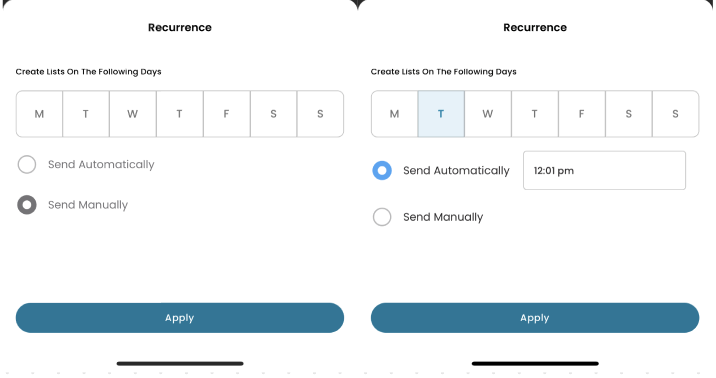Select Thursday in the right panel day picker
This screenshot has height=378, width=716.
[535, 114]
